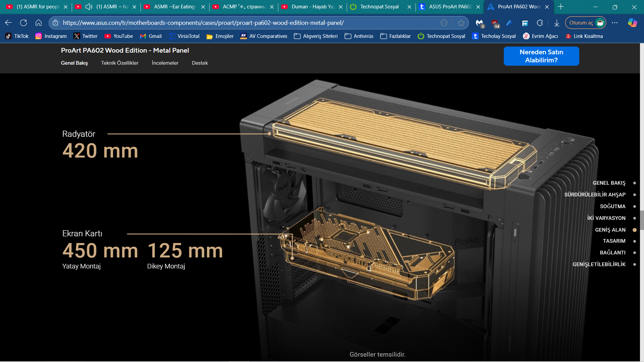Open Copilot sidebar icon

(633, 23)
